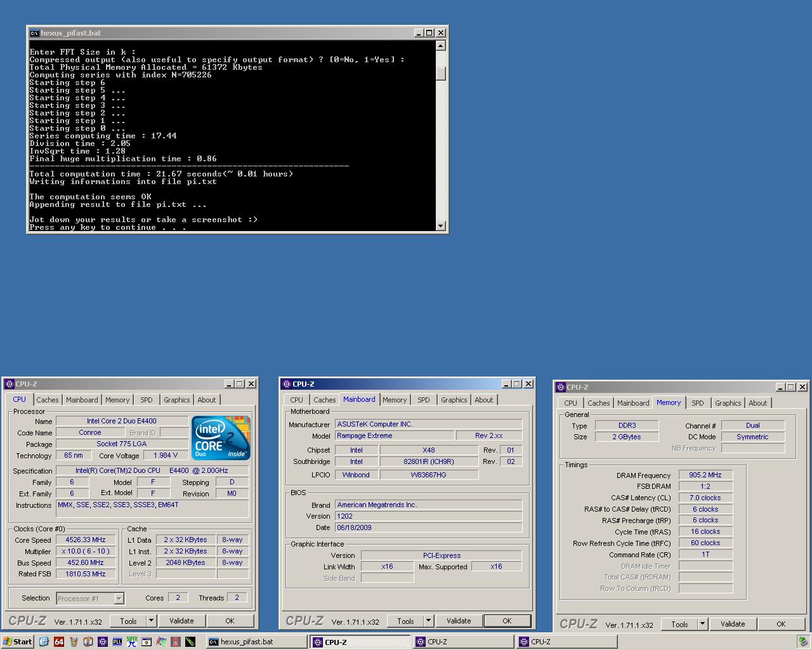The height and width of the screenshot is (650, 812).
Task: Click OK in the Memory window
Action: pyautogui.click(x=781, y=624)
